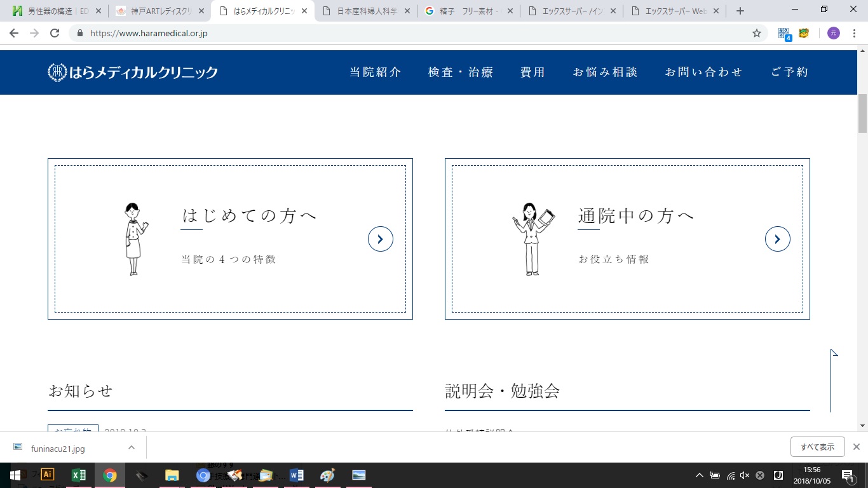
Task: Open the はじめての方へ heading link
Action: tap(249, 216)
